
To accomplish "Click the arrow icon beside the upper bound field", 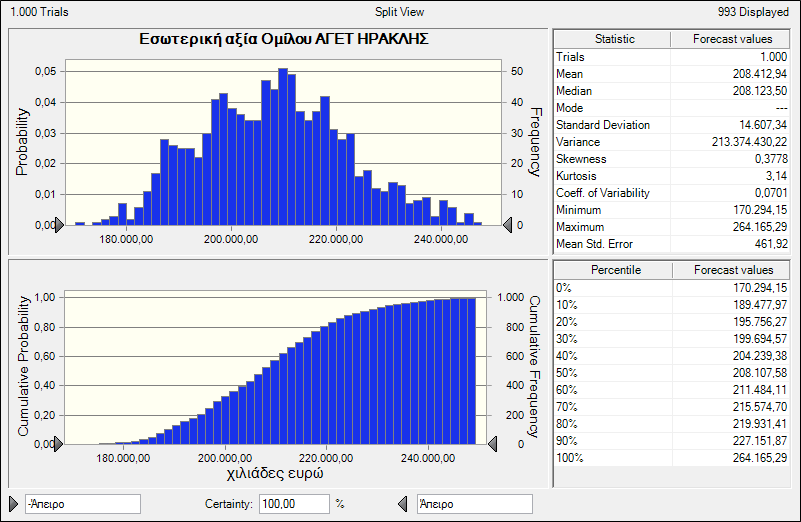I will (x=403, y=504).
